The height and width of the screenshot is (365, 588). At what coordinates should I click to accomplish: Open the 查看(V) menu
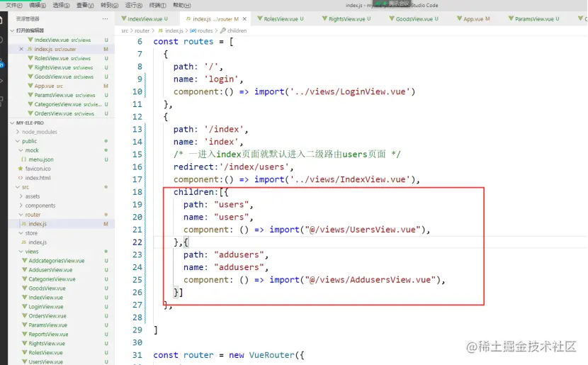(x=85, y=5)
